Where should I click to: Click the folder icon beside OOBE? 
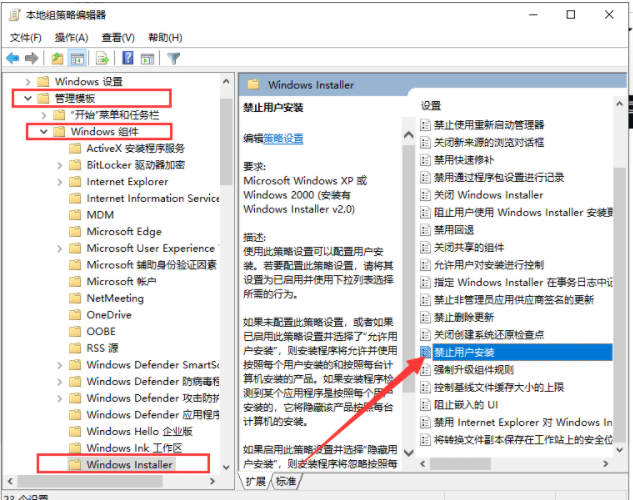75,331
